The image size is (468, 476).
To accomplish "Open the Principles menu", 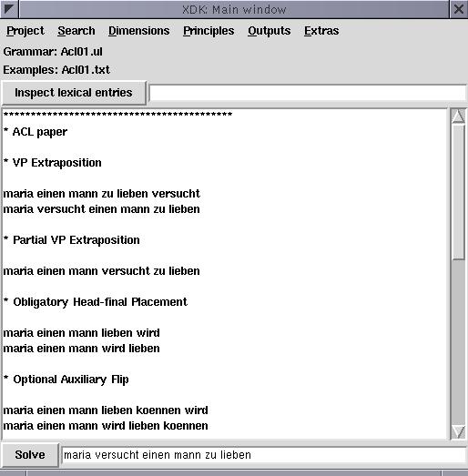I will pos(209,31).
